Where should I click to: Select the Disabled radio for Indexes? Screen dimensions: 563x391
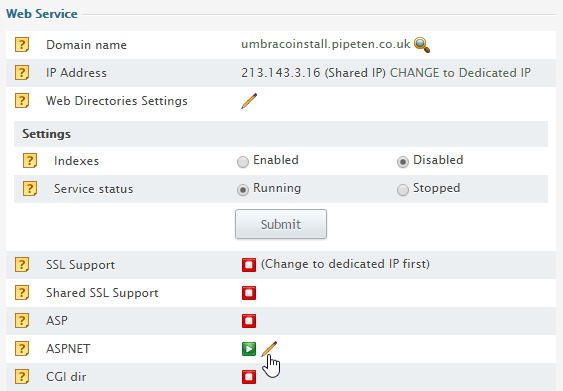pyautogui.click(x=403, y=162)
